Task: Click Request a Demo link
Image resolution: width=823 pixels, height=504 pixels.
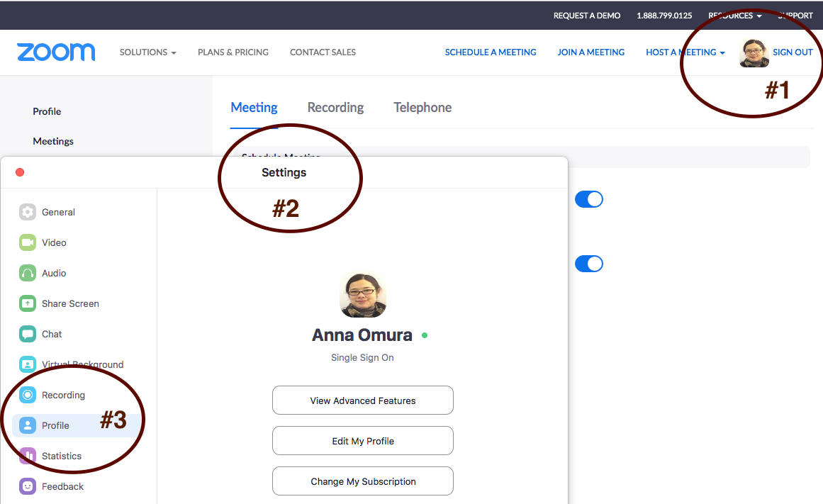Action: click(587, 16)
